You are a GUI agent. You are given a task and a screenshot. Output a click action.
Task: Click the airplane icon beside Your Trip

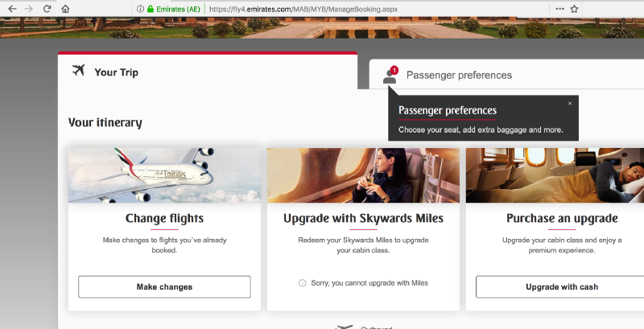pyautogui.click(x=78, y=71)
